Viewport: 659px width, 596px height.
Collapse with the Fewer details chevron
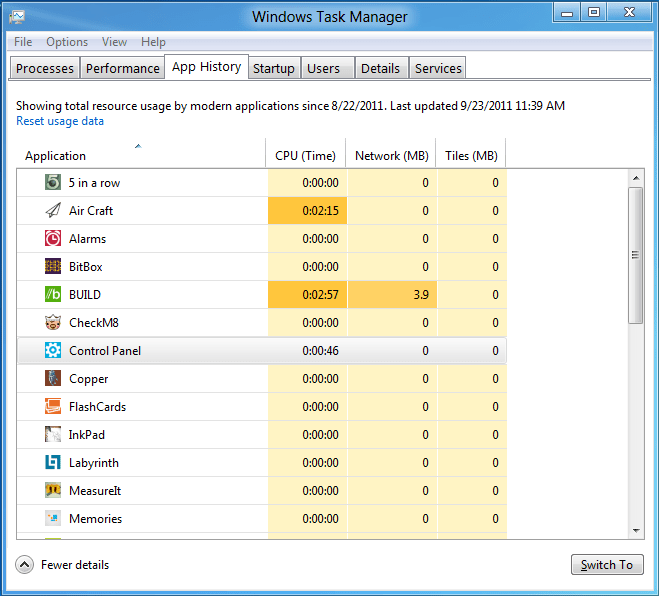coord(24,565)
